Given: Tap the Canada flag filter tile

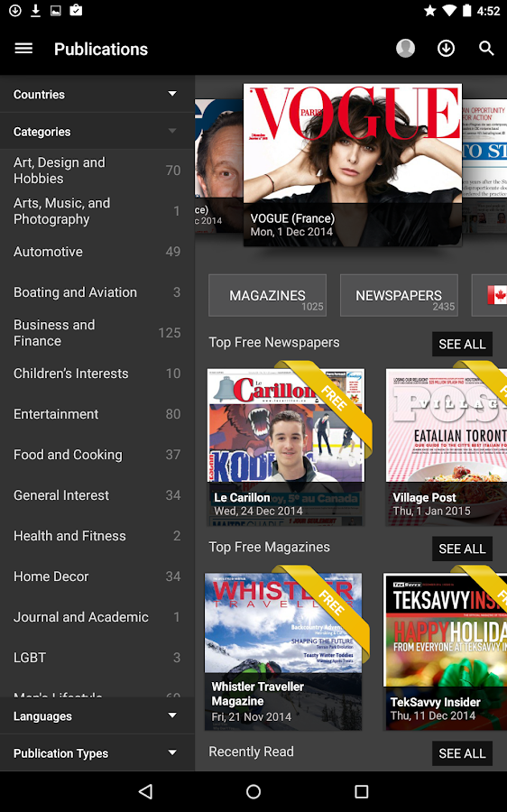Looking at the screenshot, I should (489, 295).
